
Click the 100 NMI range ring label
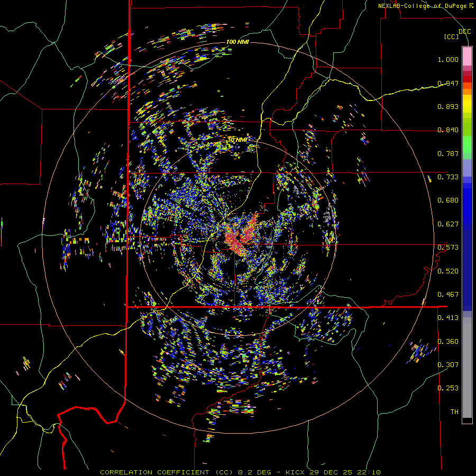pyautogui.click(x=237, y=42)
